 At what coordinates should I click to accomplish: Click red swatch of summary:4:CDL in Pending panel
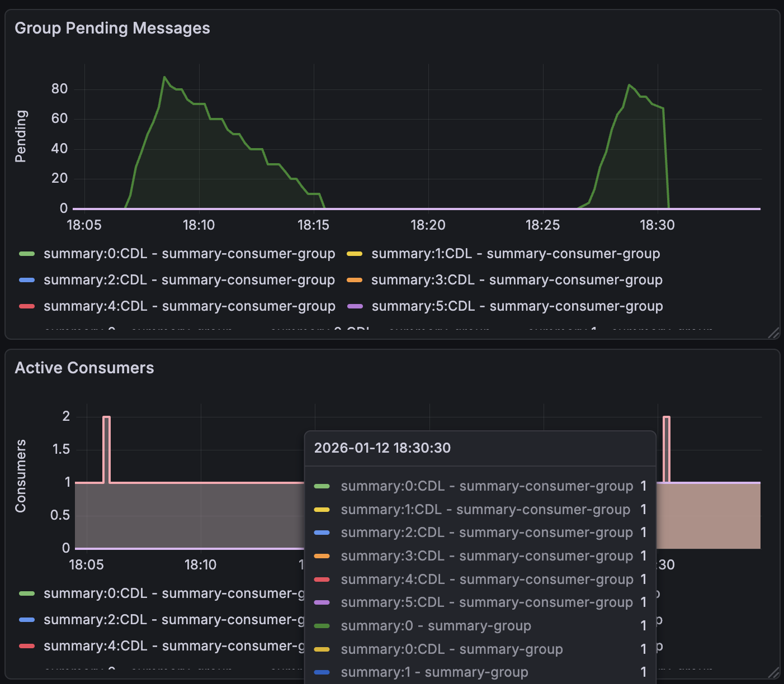27,306
